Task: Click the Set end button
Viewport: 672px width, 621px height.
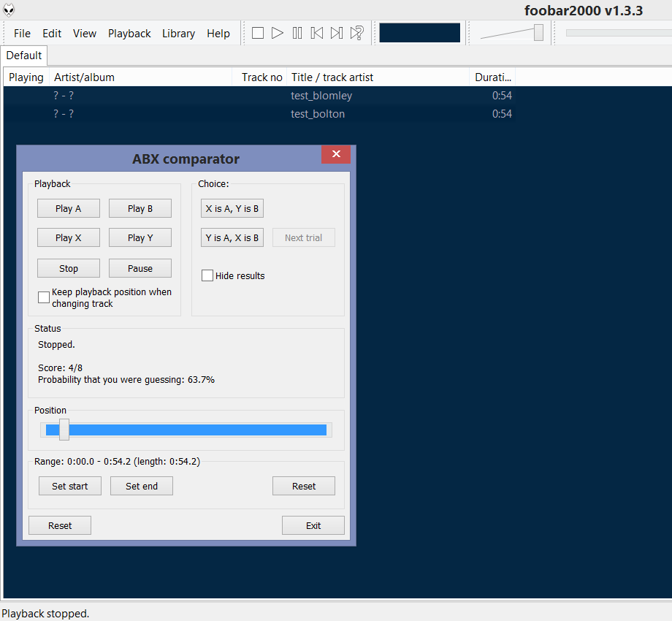Action: pyautogui.click(x=142, y=486)
